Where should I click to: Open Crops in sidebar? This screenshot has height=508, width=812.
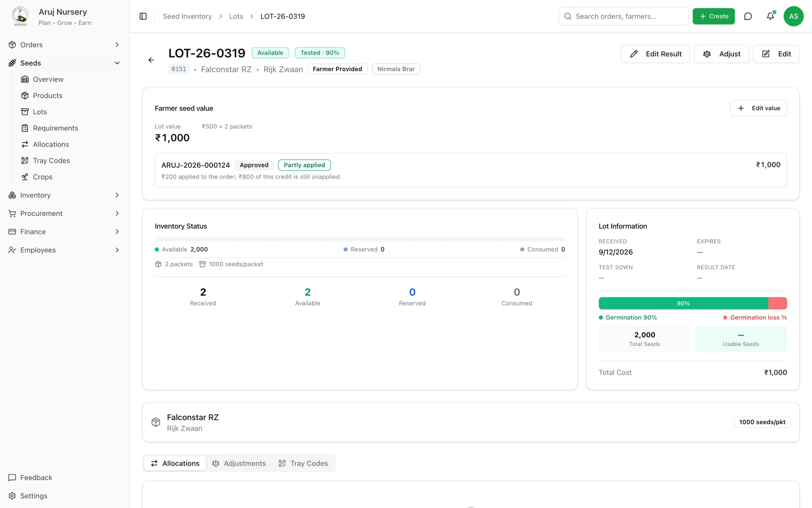[x=42, y=177]
